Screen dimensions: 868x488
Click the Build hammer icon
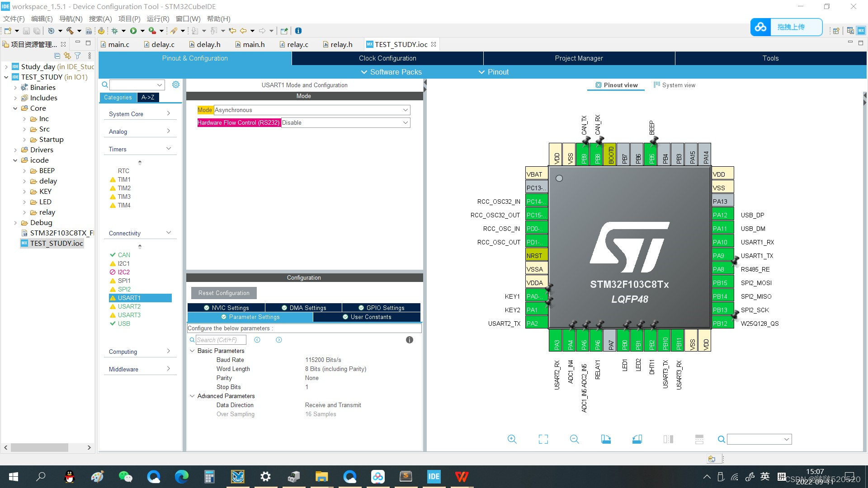click(x=70, y=31)
